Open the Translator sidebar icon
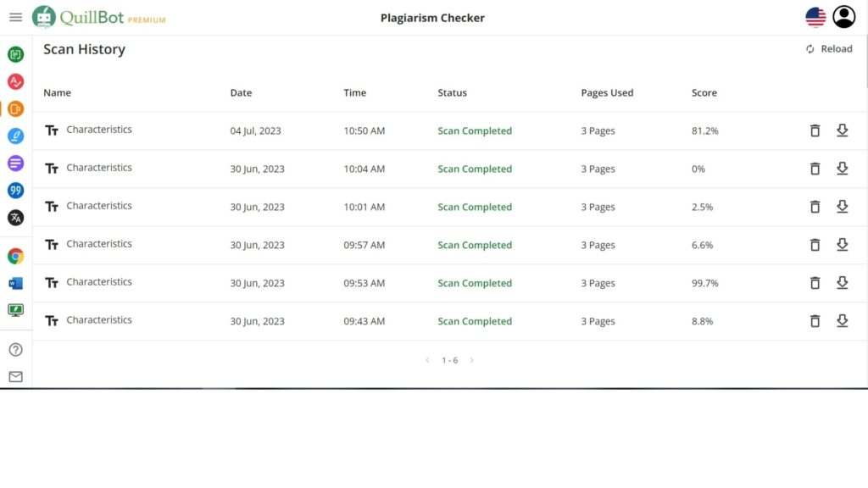 point(15,218)
